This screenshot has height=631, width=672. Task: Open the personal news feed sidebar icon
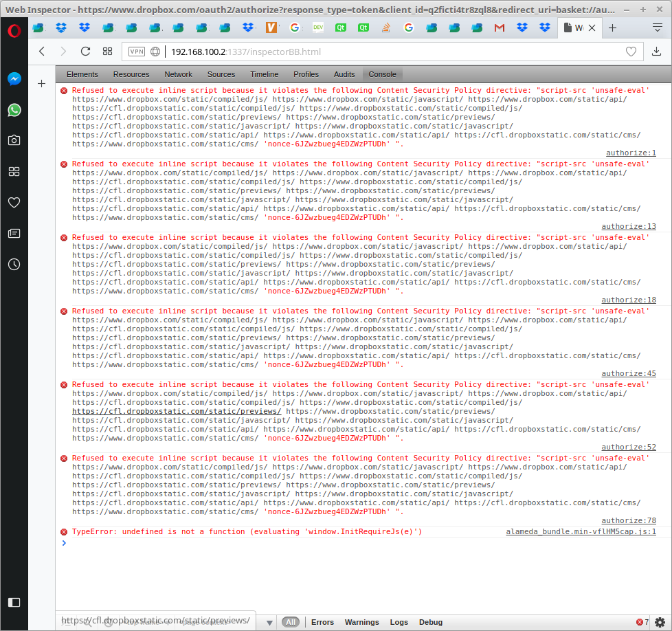[14, 233]
